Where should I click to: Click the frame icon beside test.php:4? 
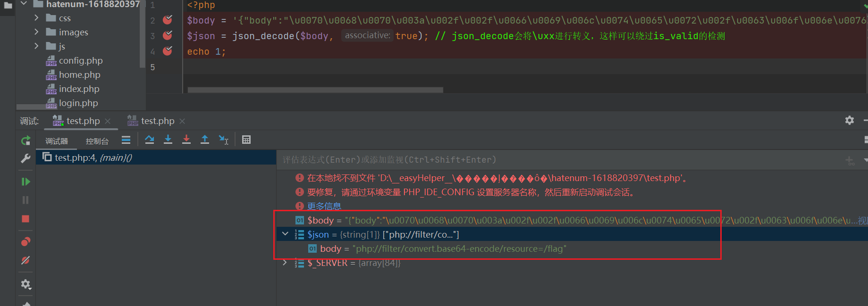click(47, 157)
